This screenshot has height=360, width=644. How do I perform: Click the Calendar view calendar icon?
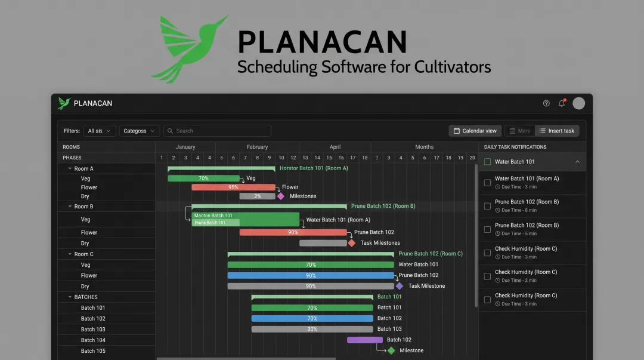[457, 131]
